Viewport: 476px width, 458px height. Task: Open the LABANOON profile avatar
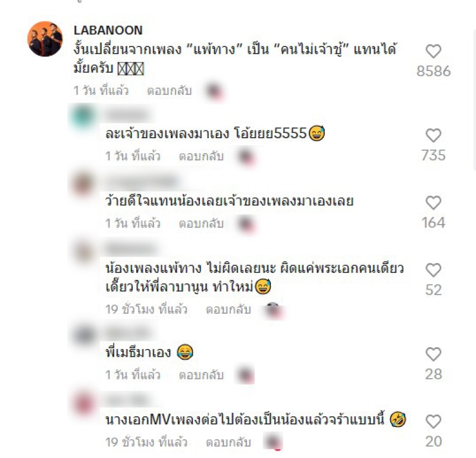(45, 39)
